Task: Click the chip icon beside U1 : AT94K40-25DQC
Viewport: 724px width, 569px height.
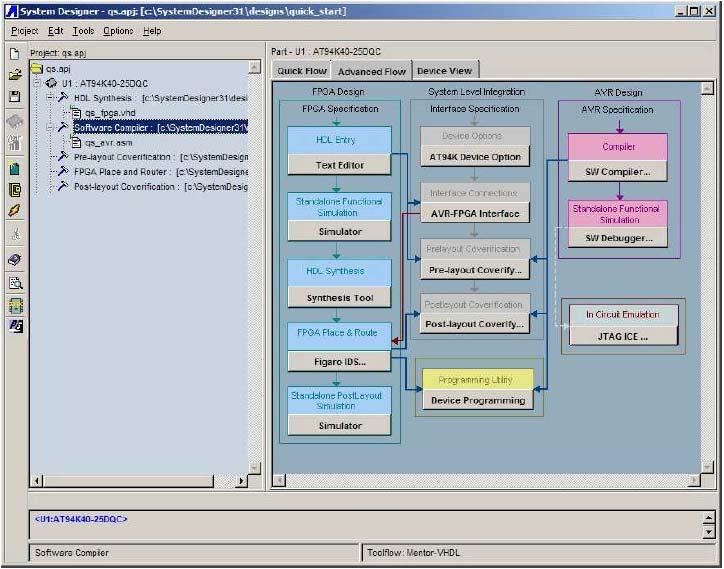Action: point(51,83)
